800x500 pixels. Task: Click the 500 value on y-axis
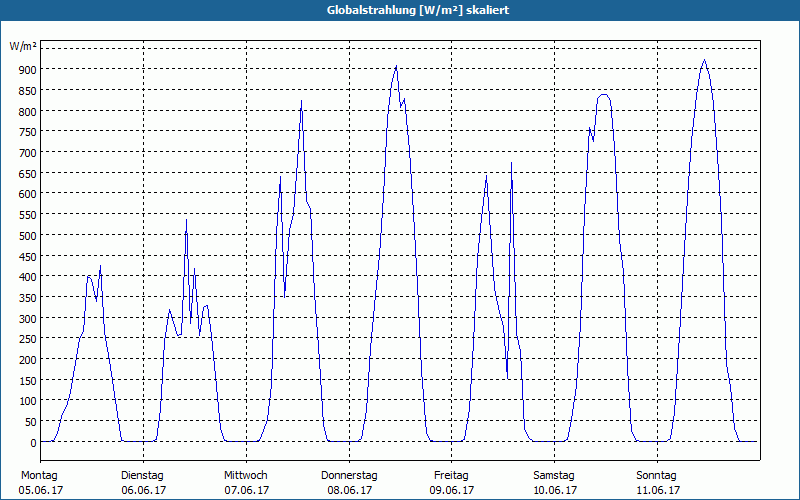tap(28, 236)
